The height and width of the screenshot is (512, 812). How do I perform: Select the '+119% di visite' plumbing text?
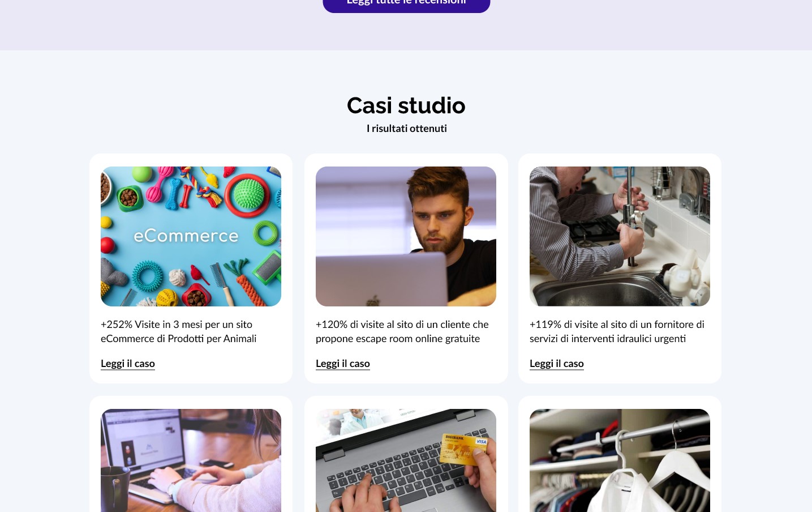[x=617, y=331]
